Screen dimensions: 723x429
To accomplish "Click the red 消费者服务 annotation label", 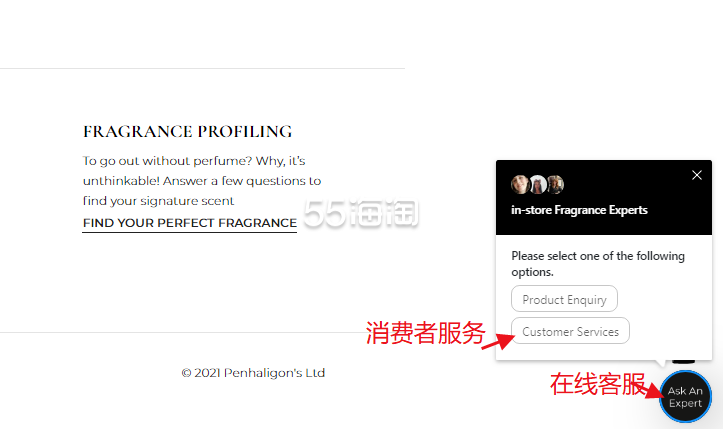I will click(x=425, y=333).
